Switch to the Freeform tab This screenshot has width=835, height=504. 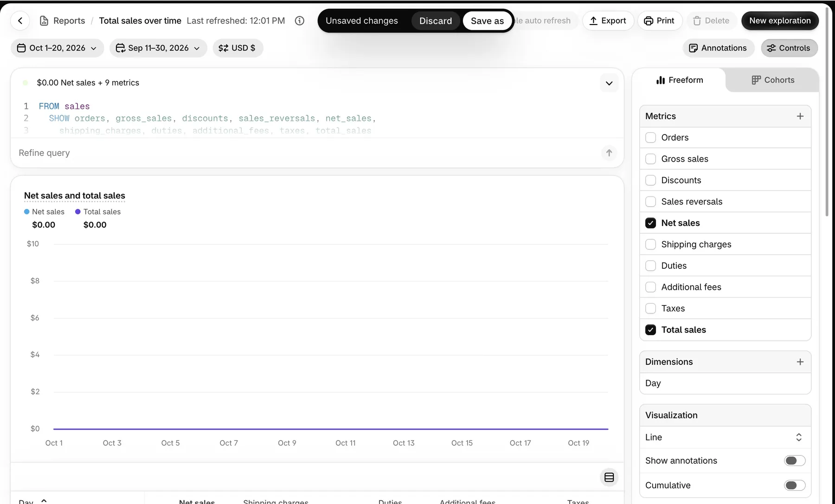680,80
